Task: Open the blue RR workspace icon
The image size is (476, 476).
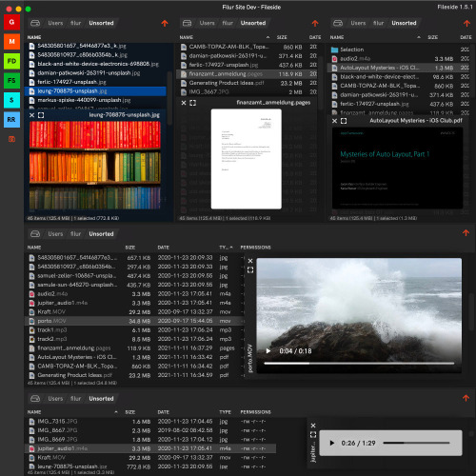Action: tap(11, 120)
